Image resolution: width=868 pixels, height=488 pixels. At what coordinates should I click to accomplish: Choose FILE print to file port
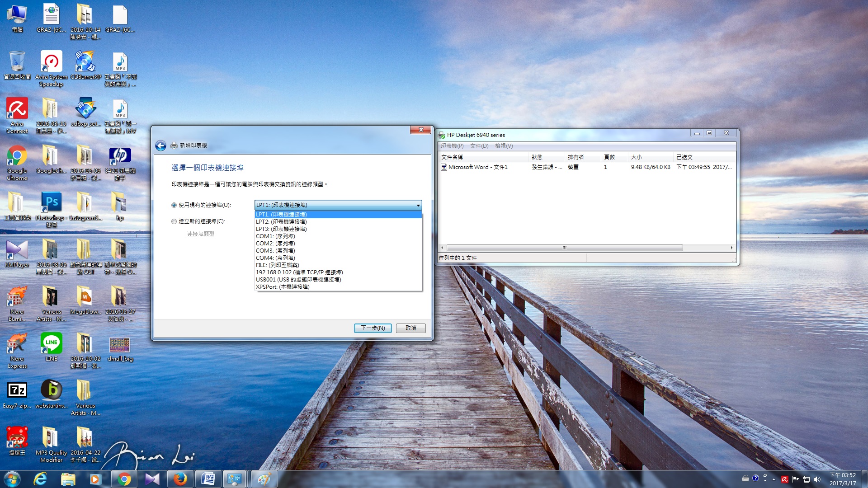338,265
